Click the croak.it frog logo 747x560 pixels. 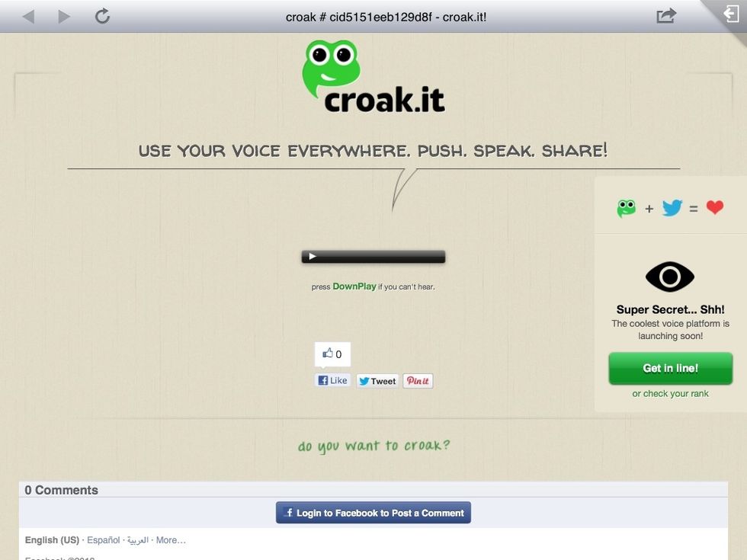[373, 77]
